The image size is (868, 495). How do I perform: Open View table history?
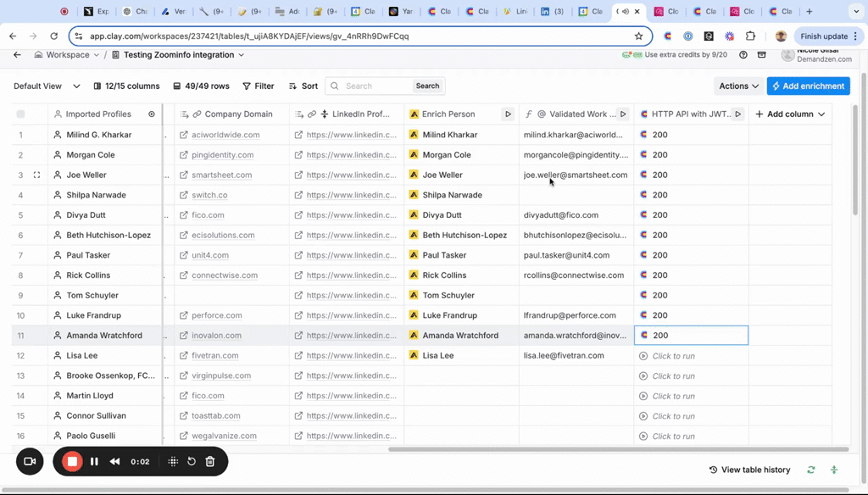(x=749, y=470)
